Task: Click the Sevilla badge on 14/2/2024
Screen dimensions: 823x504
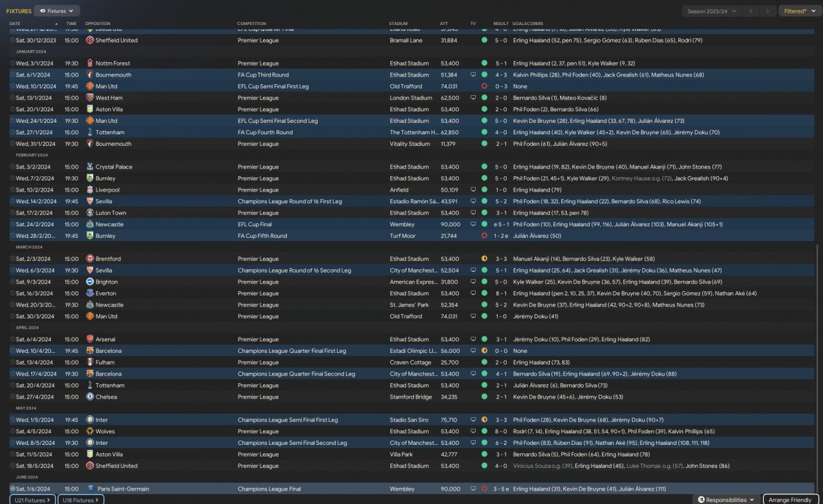Action: [90, 201]
